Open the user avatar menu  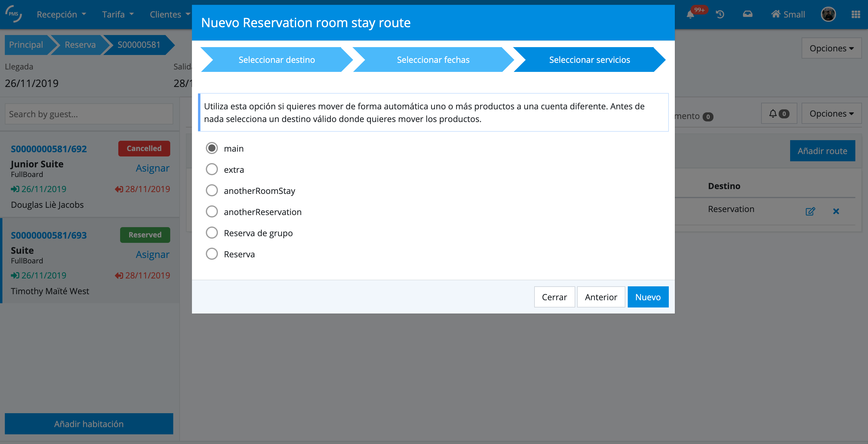click(828, 14)
